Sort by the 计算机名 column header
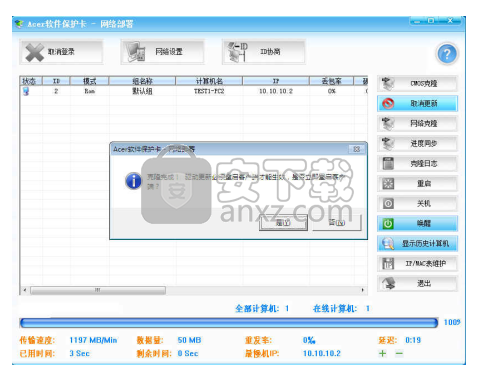 click(209, 81)
